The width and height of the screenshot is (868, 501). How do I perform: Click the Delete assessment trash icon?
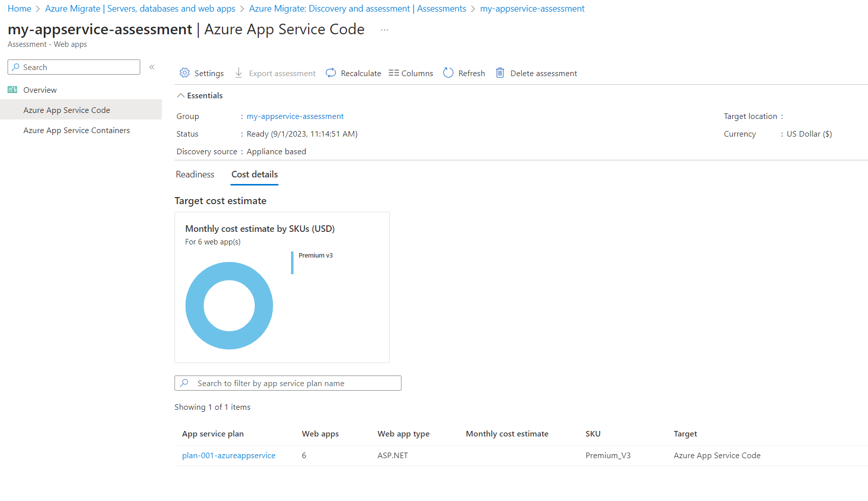[500, 73]
